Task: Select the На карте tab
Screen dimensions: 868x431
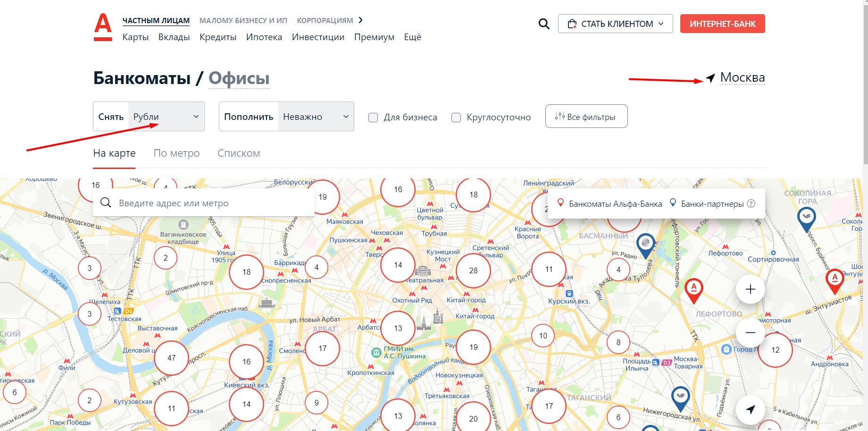Action: coord(114,153)
